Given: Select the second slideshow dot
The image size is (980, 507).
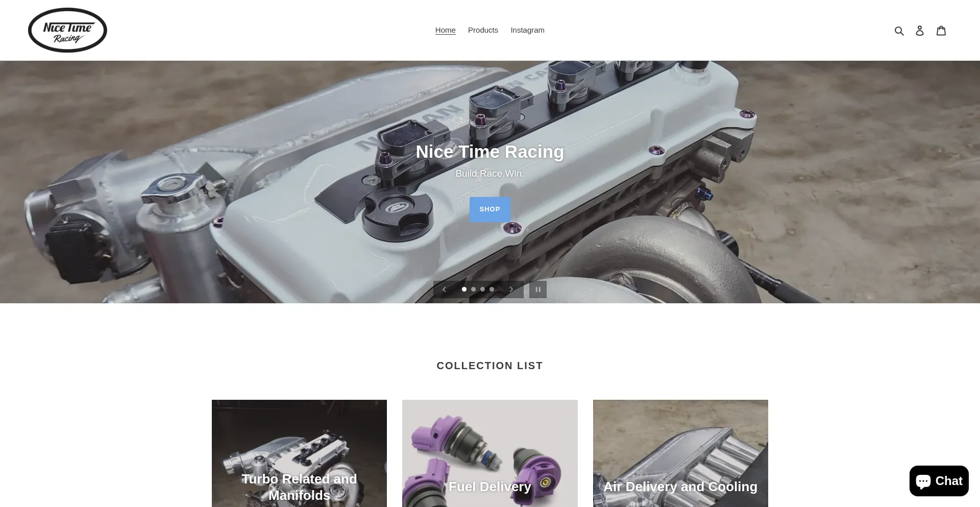Looking at the screenshot, I should (x=473, y=289).
